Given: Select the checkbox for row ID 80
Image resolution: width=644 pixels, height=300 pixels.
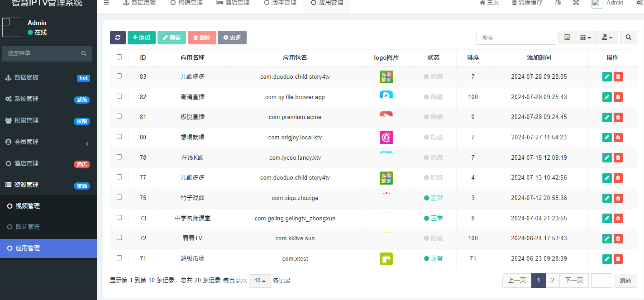Looking at the screenshot, I should 119,136.
